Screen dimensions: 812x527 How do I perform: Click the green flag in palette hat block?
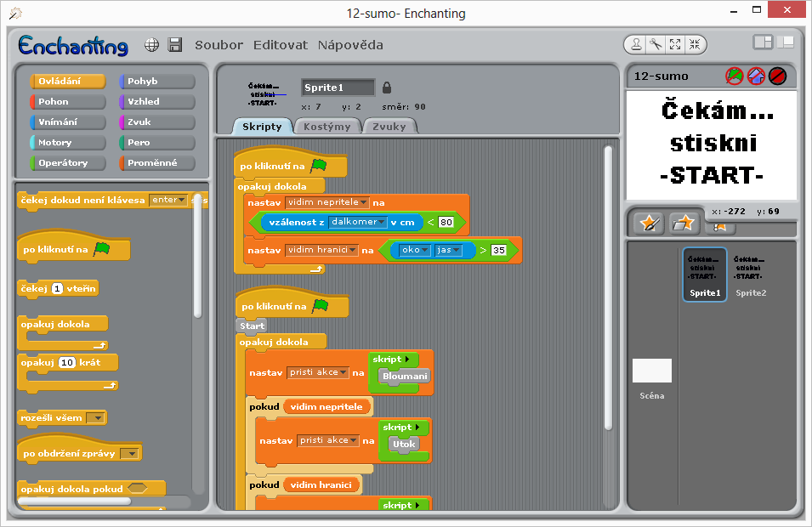[102, 249]
